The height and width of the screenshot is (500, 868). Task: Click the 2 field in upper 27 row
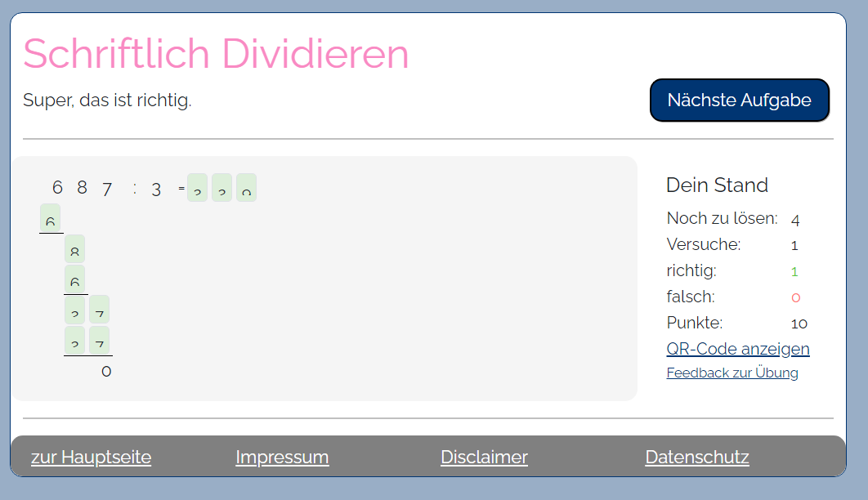(74, 310)
